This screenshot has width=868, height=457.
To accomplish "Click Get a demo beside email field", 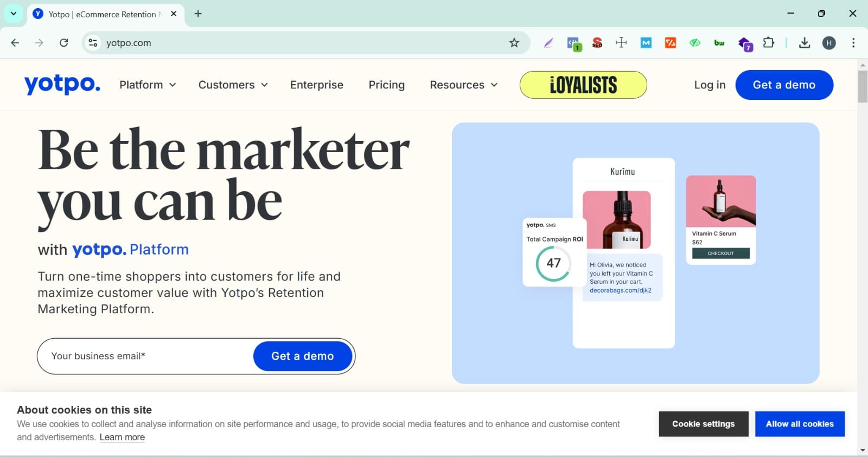I will (x=303, y=356).
